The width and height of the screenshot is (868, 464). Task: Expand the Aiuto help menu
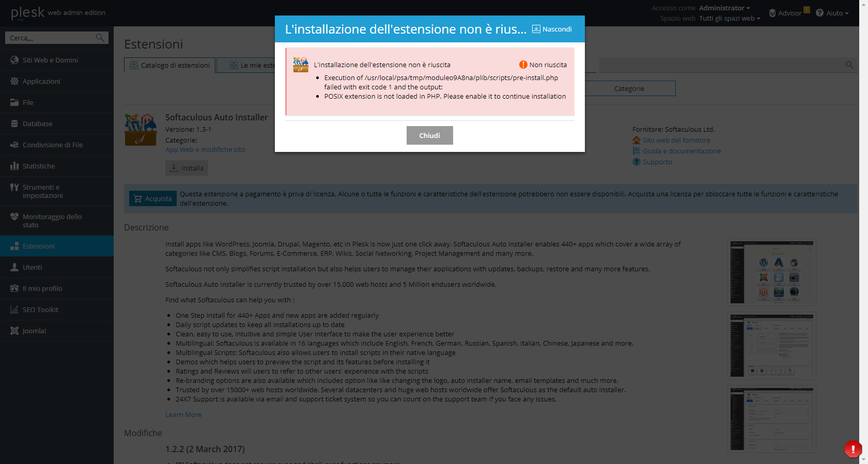[x=832, y=13]
